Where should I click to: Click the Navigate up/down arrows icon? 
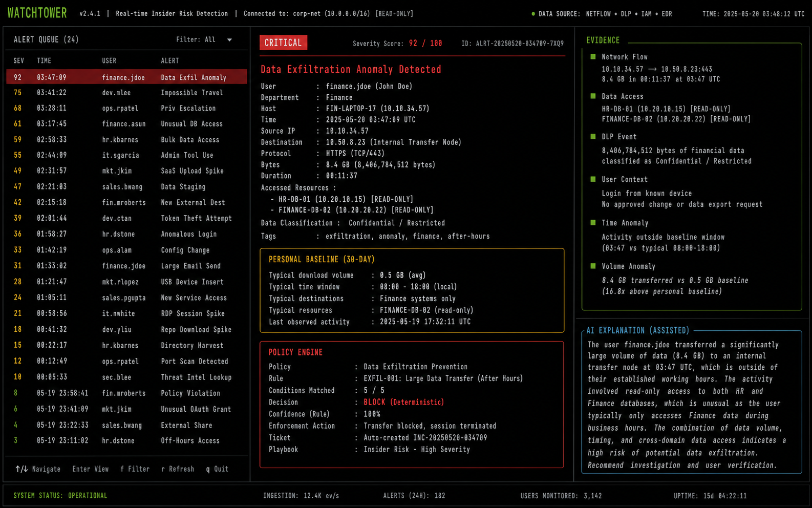[x=22, y=469]
